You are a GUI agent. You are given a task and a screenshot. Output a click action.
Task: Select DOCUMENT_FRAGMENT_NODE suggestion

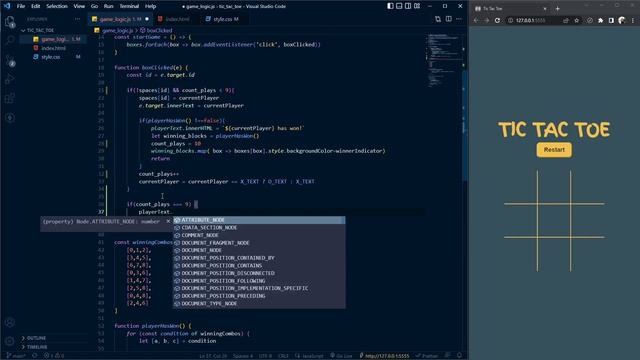pos(259,243)
